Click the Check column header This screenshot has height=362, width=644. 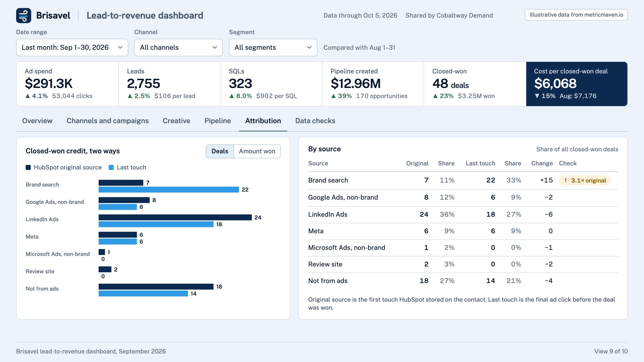coord(568,163)
